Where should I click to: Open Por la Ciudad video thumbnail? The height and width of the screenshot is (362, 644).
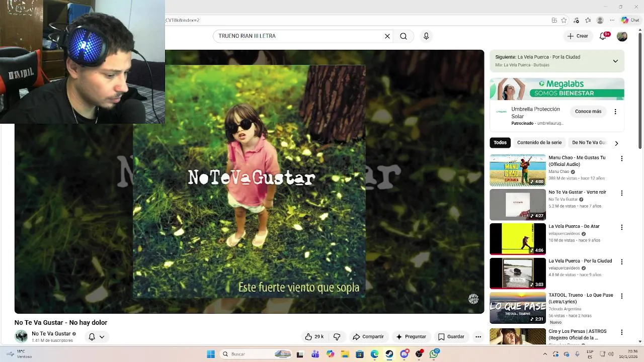pos(518,274)
